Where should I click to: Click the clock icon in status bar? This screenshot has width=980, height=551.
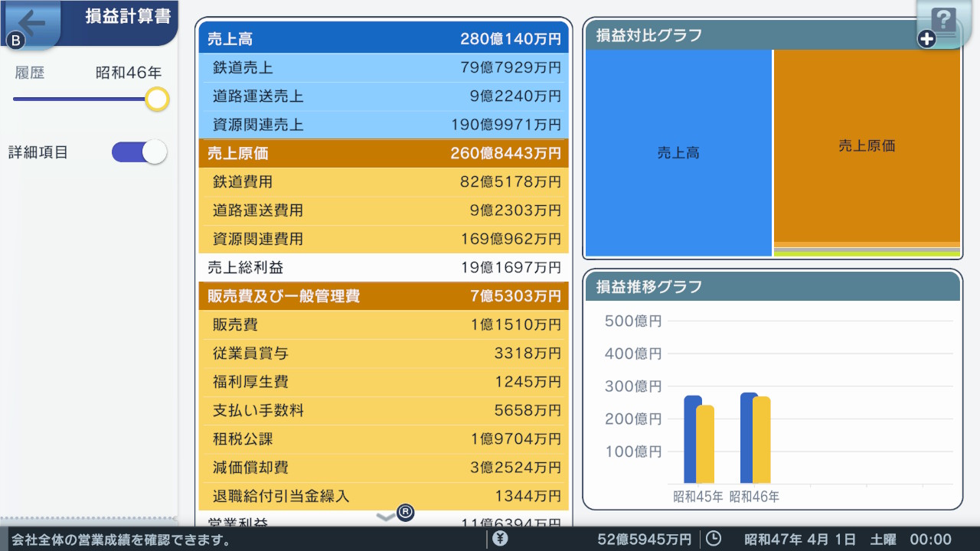(714, 539)
